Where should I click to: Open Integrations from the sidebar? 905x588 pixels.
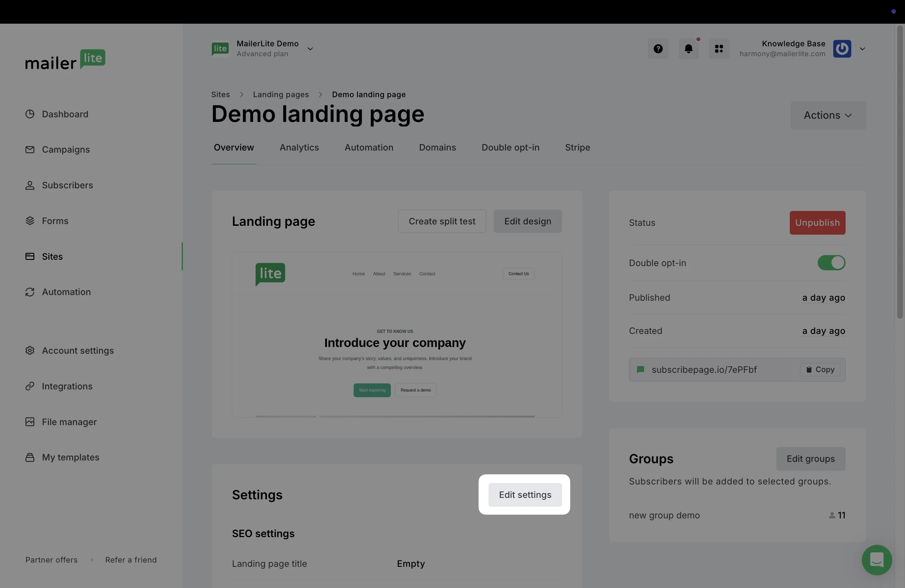click(x=67, y=386)
